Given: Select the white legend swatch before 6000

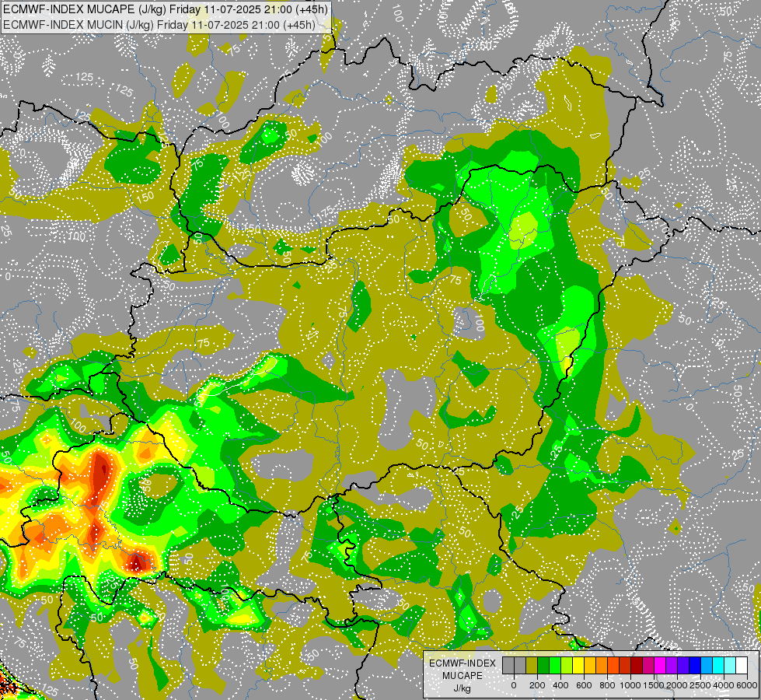Looking at the screenshot, I should pyautogui.click(x=742, y=666).
